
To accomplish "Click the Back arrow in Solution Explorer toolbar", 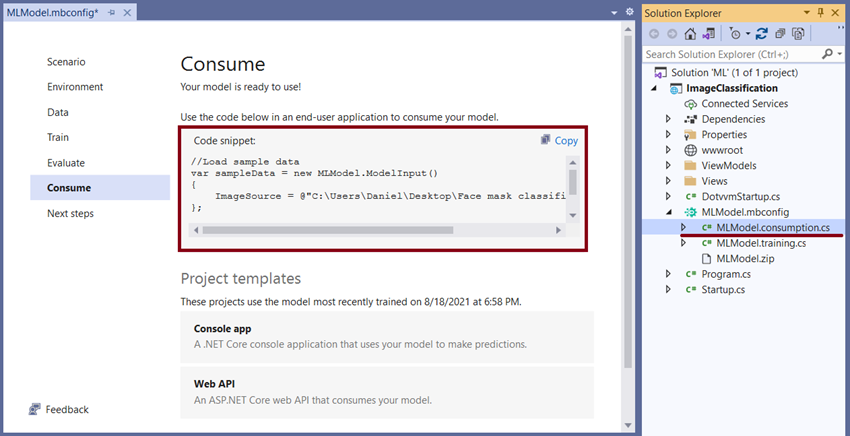I will click(x=654, y=34).
